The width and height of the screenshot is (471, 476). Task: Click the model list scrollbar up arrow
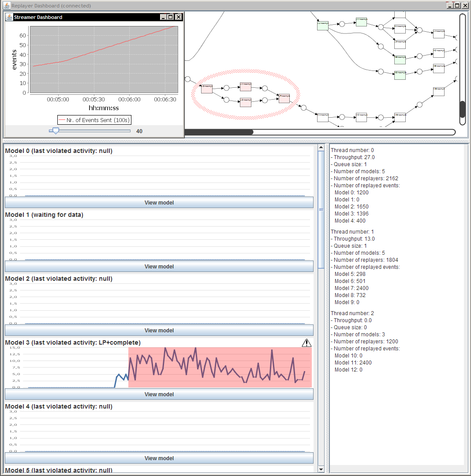click(321, 147)
